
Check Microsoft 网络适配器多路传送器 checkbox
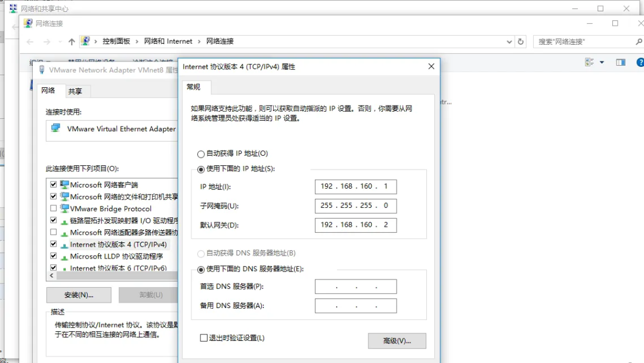pyautogui.click(x=54, y=232)
